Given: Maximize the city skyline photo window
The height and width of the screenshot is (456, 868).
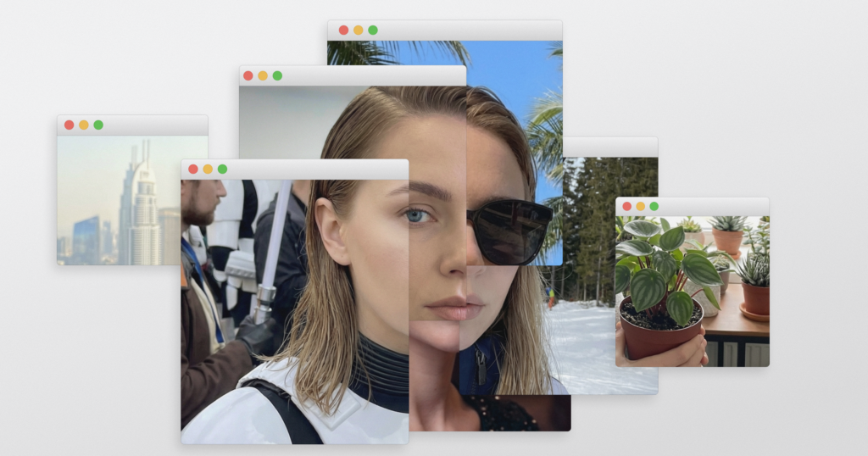Looking at the screenshot, I should [x=98, y=125].
